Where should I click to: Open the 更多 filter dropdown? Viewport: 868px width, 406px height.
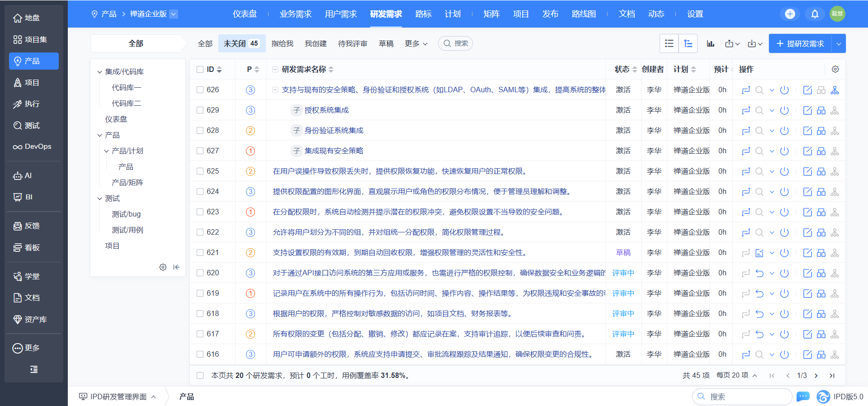[416, 44]
